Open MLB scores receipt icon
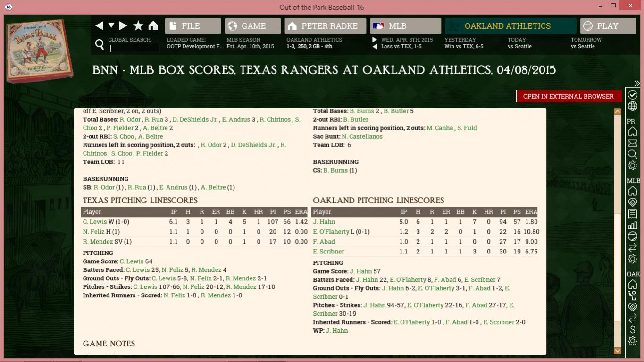Image resolution: width=644 pixels, height=362 pixels. (x=633, y=214)
